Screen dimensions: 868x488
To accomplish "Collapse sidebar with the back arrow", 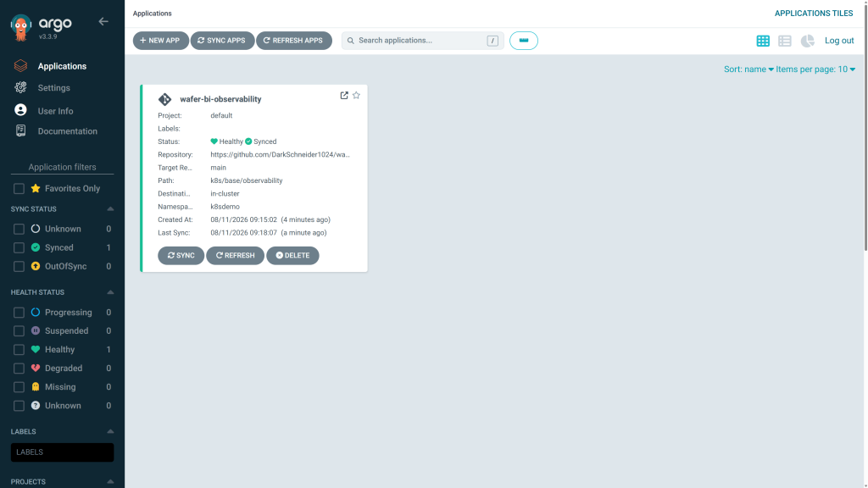I will coord(103,21).
